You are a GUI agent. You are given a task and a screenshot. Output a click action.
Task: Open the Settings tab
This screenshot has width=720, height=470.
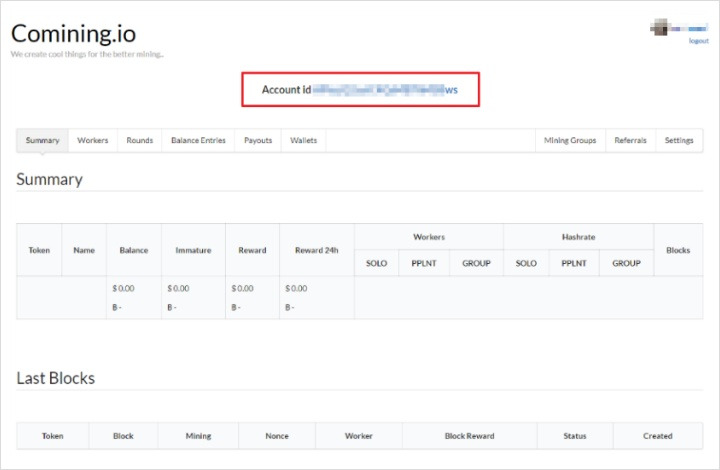(679, 140)
